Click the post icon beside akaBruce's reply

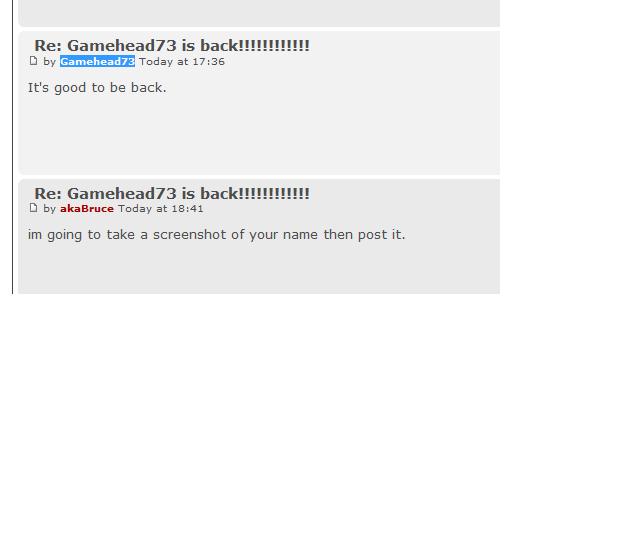tap(33, 208)
